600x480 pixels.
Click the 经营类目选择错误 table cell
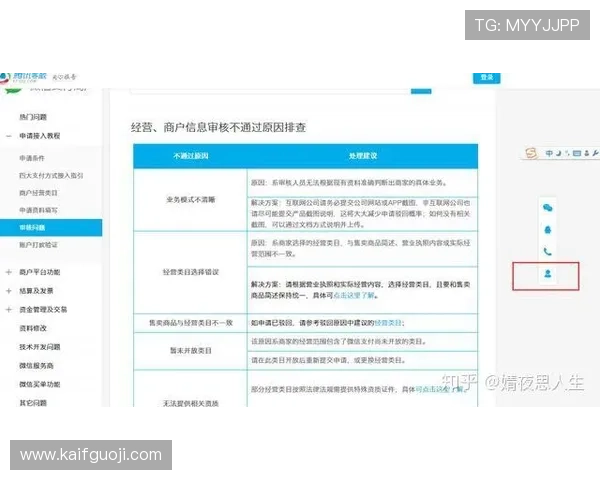191,272
